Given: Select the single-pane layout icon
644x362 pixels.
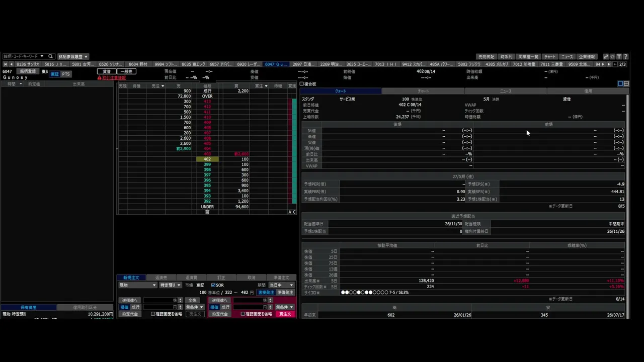Looking at the screenshot, I should pos(620,83).
